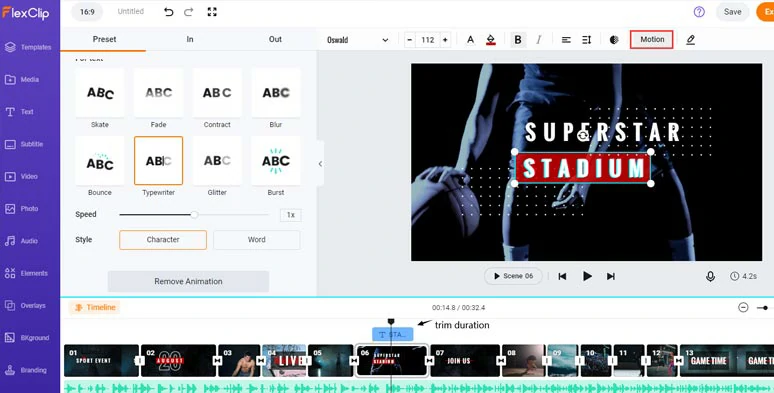This screenshot has height=393, width=774.
Task: Select scene 01 SPORT EVENT in timeline
Action: 101,361
